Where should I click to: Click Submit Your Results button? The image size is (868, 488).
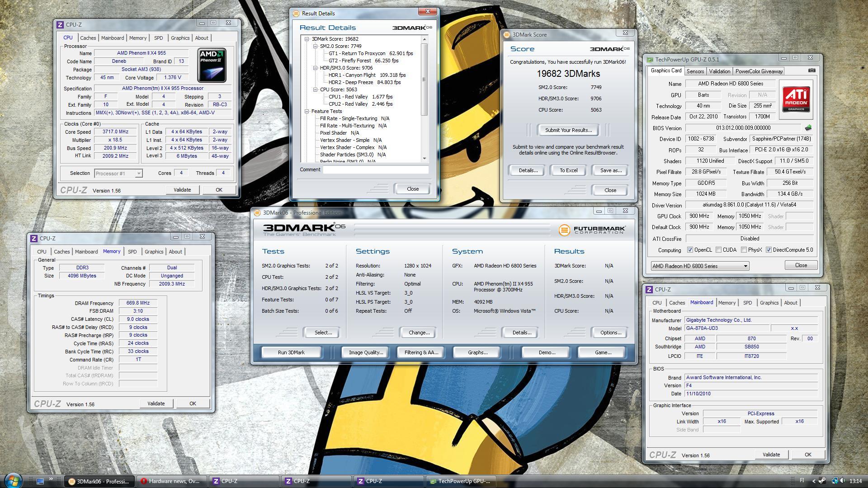(x=568, y=130)
